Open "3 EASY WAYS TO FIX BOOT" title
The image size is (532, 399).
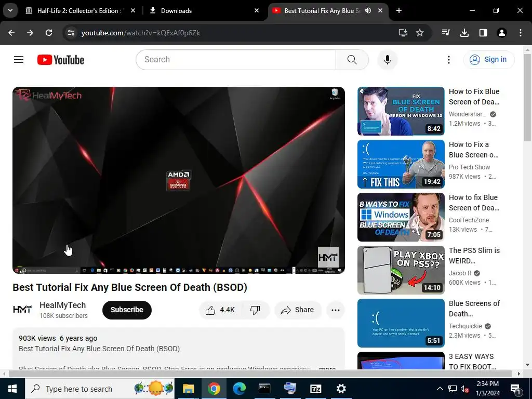[x=472, y=362]
